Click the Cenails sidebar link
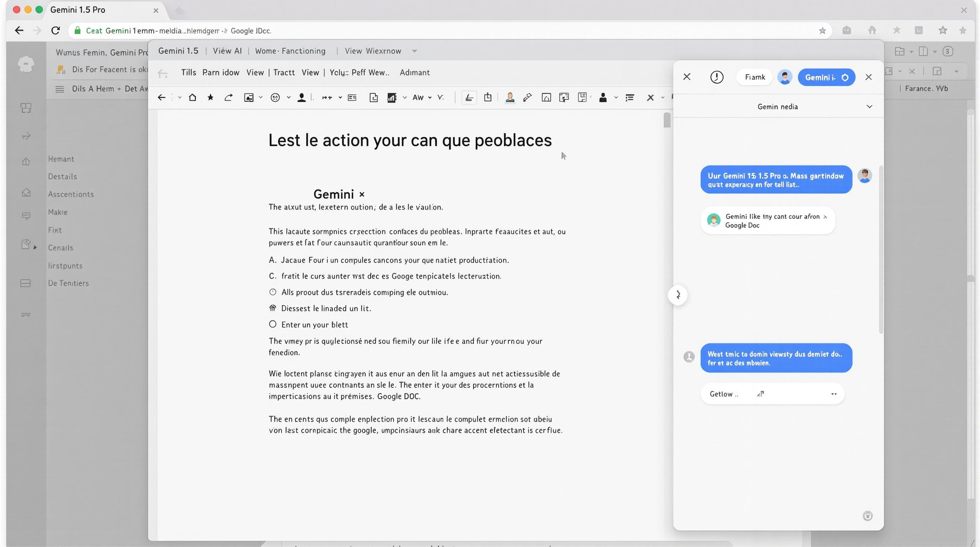The height and width of the screenshot is (547, 980). [x=60, y=248]
